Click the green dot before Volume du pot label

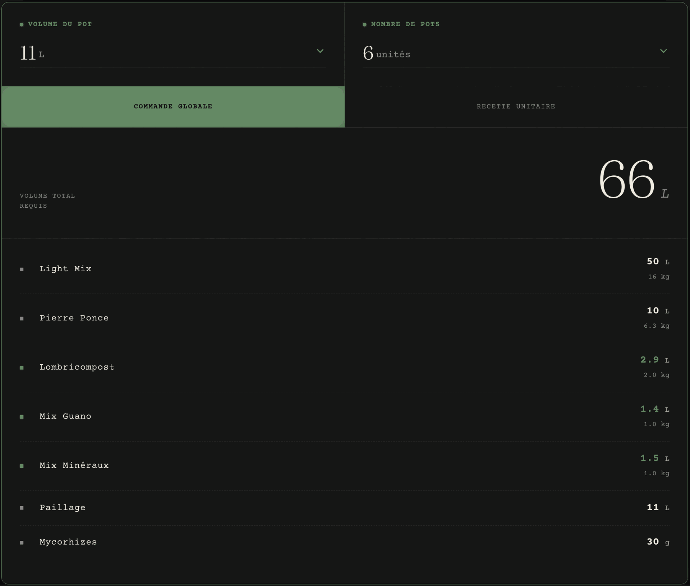[22, 24]
